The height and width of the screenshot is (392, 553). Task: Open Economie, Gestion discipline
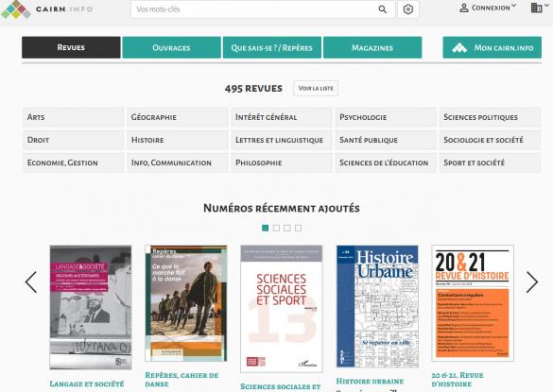click(x=73, y=162)
